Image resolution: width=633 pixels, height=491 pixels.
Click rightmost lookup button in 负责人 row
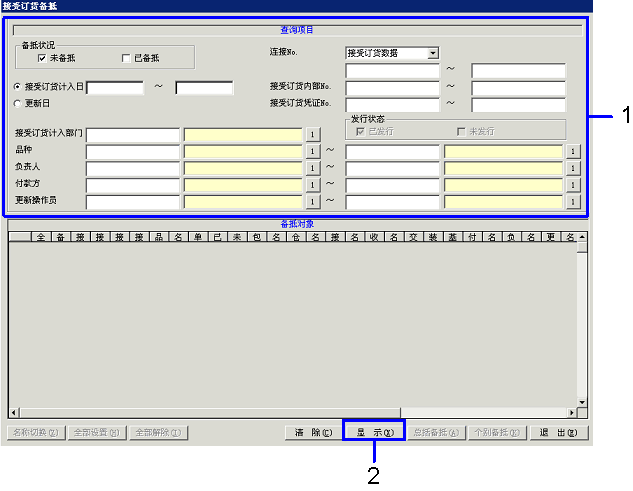click(x=573, y=168)
